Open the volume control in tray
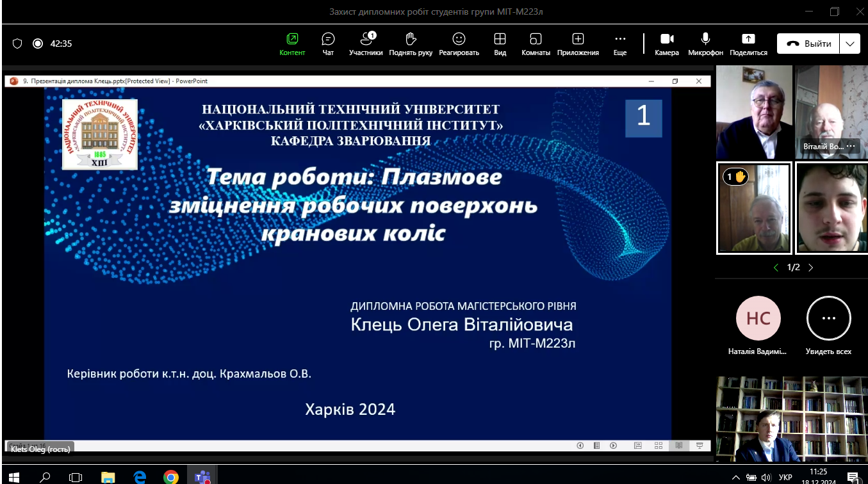 (766, 478)
